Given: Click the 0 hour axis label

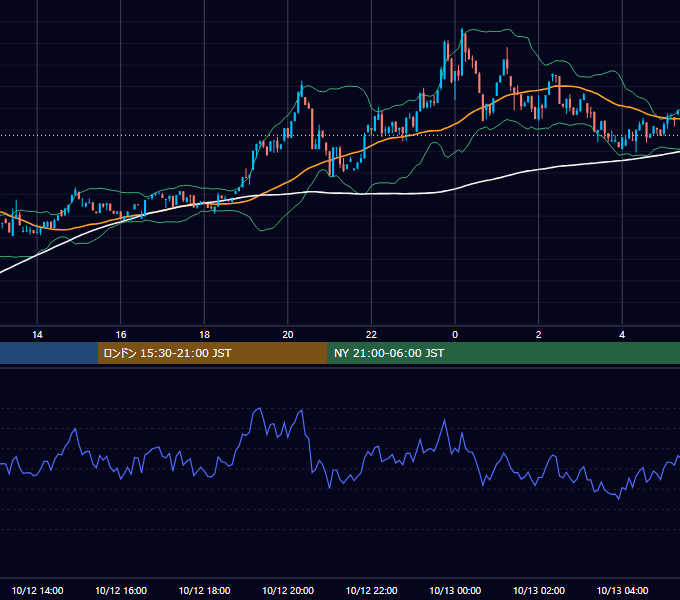Looking at the screenshot, I should tap(455, 335).
